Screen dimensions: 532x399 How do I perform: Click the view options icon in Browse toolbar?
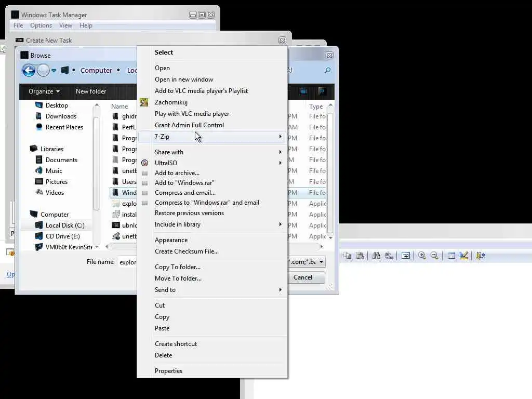[303, 91]
